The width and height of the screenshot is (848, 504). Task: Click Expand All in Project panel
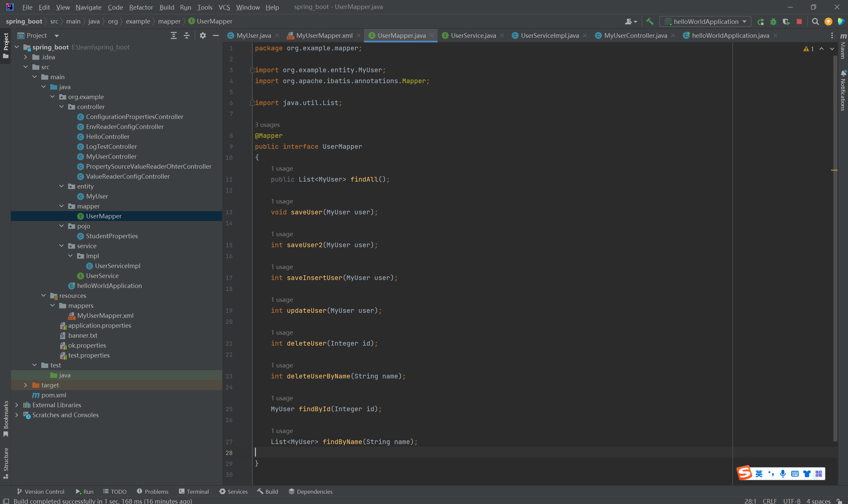(x=174, y=35)
